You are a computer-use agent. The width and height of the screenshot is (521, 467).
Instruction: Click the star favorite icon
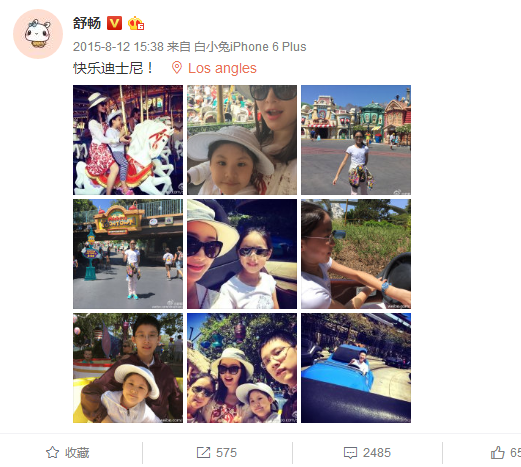52,452
